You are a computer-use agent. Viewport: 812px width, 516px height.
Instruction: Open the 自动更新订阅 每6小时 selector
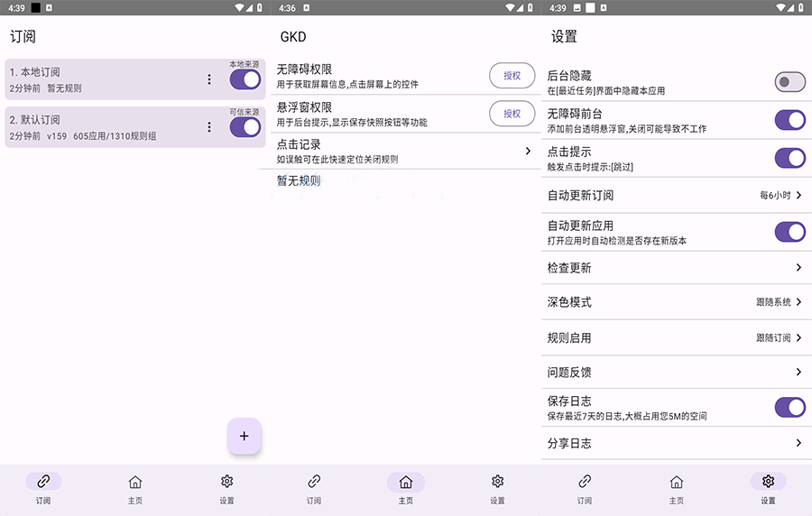coord(781,195)
